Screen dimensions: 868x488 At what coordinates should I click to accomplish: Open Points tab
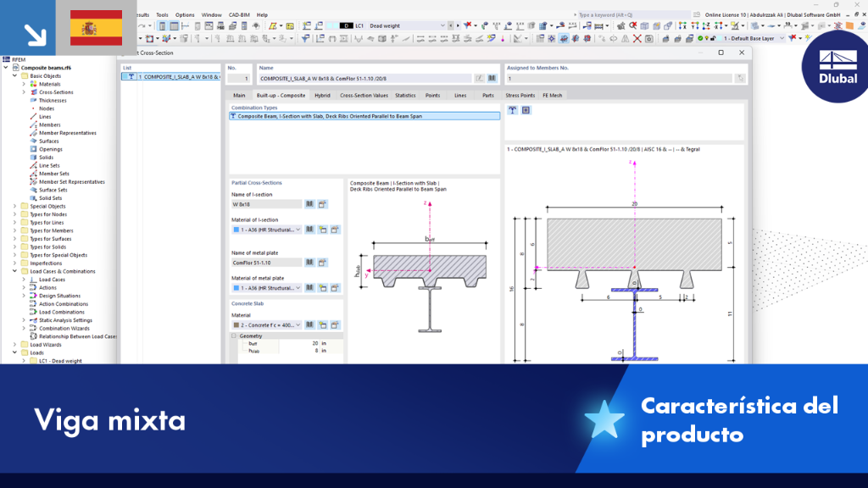point(432,95)
